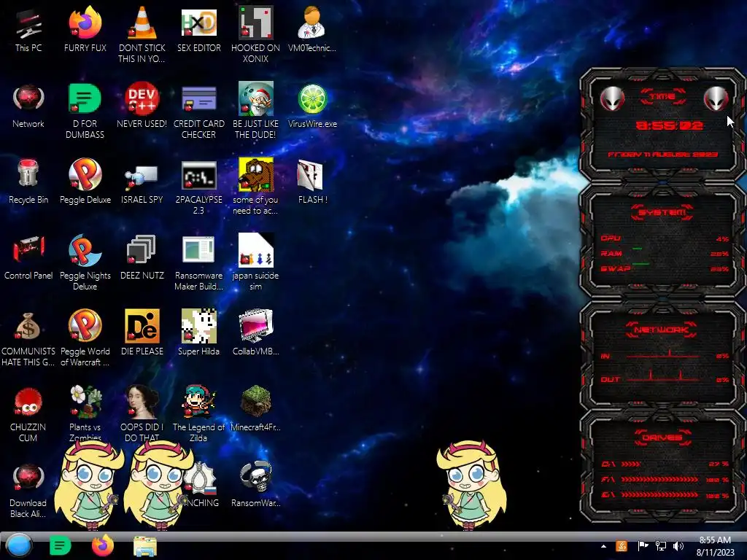Launch the Dev C++ NEVER USED! shortcut
This screenshot has height=560, width=747.
142,106
